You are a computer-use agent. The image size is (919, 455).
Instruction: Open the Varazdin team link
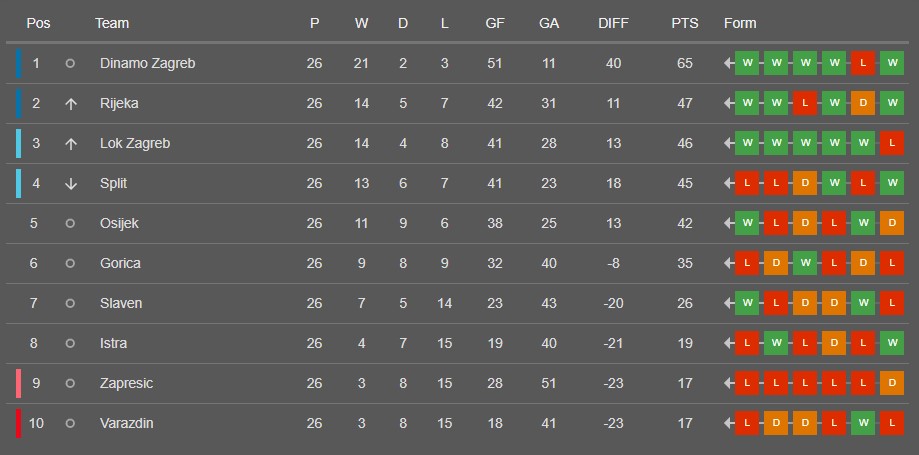[x=126, y=424]
